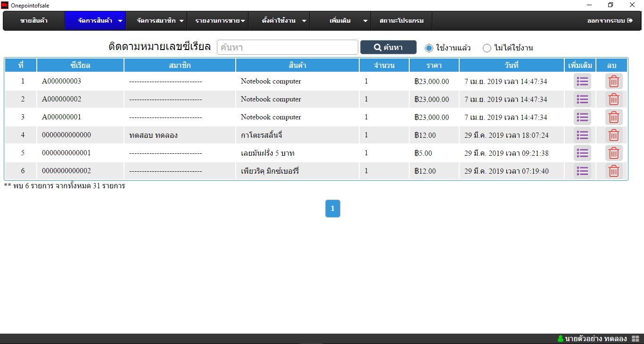Open details list icon for row 6

coord(582,171)
